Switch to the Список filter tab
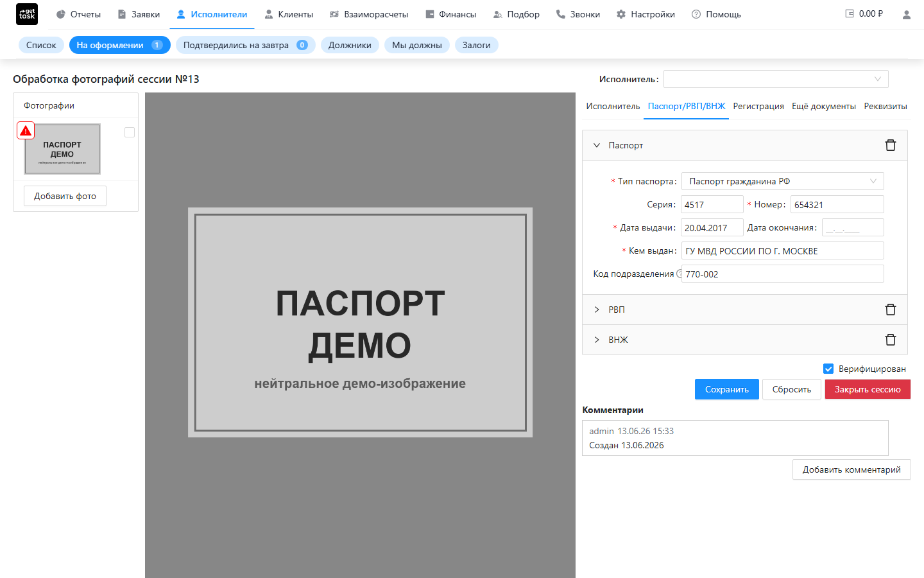 (41, 45)
